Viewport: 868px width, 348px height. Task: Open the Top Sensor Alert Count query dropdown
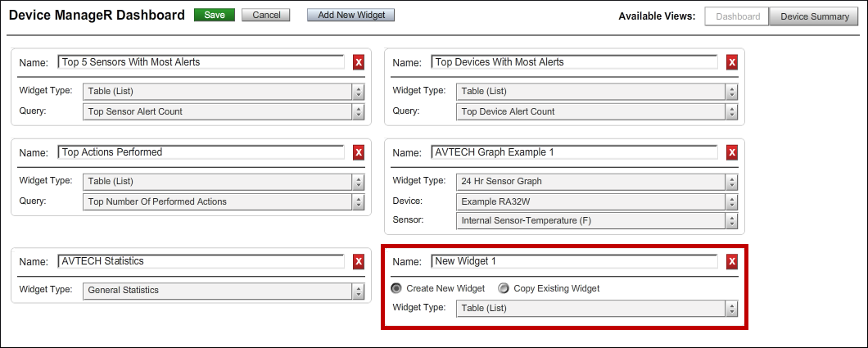[223, 111]
